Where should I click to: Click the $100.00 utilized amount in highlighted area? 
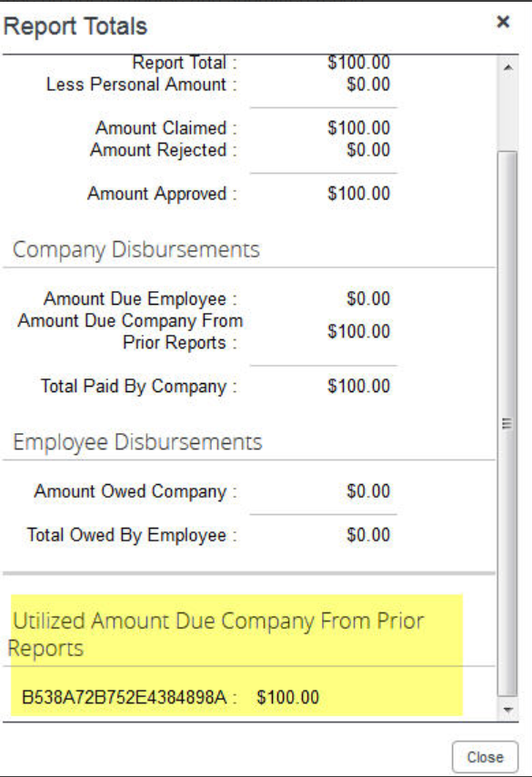287,697
